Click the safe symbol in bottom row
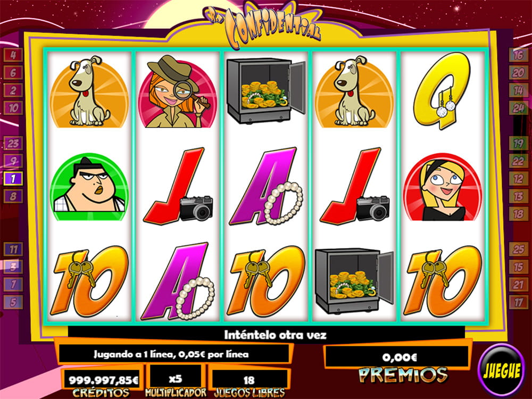The height and width of the screenshot is (399, 532). [354, 280]
